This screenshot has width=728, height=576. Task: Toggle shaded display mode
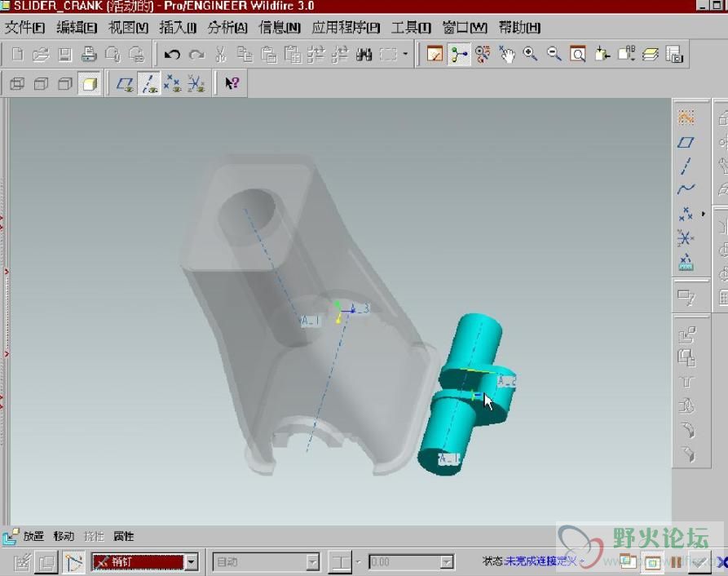[90, 83]
